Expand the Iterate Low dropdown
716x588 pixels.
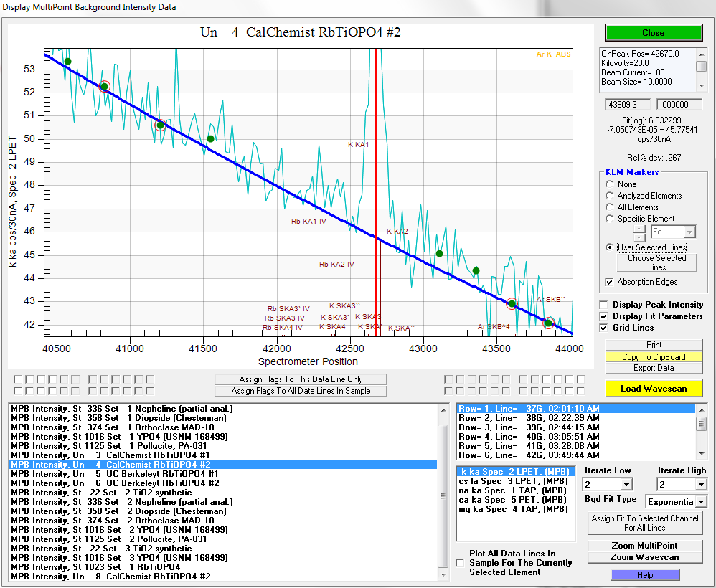tap(626, 485)
